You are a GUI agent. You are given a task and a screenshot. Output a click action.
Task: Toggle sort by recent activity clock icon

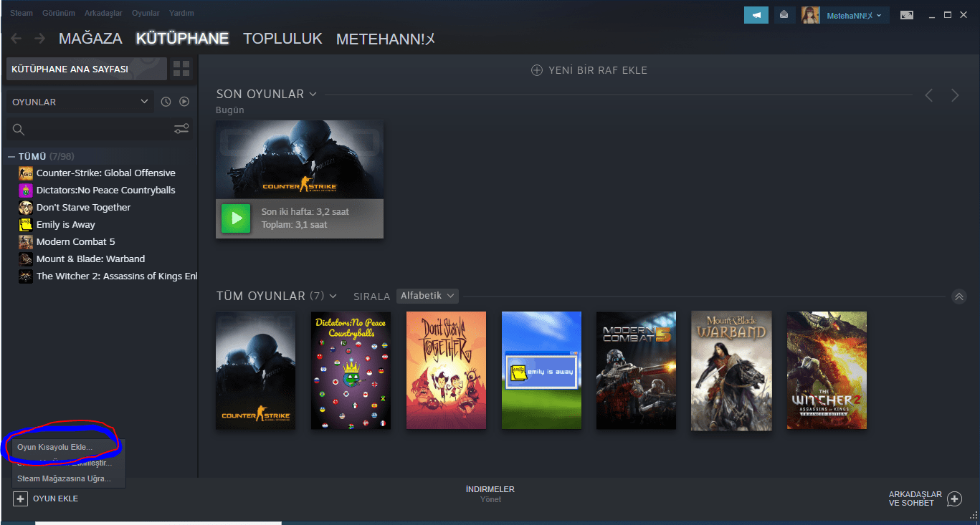point(166,102)
